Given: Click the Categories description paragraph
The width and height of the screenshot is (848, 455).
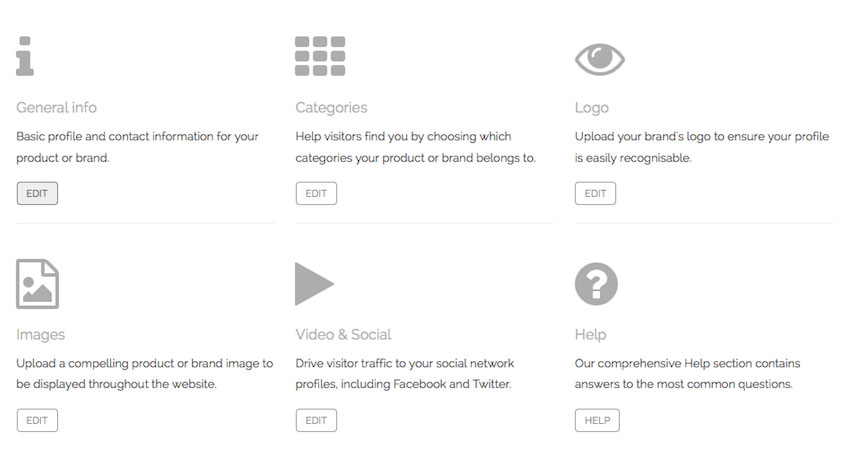Looking at the screenshot, I should pos(415,147).
